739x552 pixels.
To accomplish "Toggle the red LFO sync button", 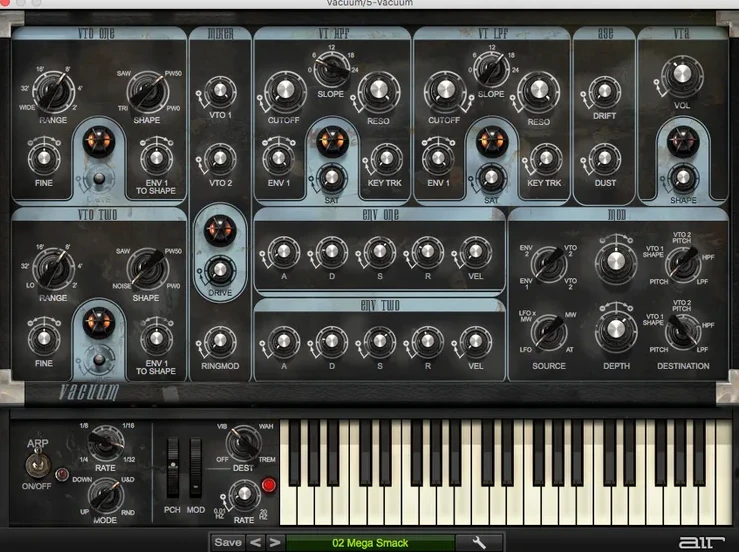I will click(267, 487).
